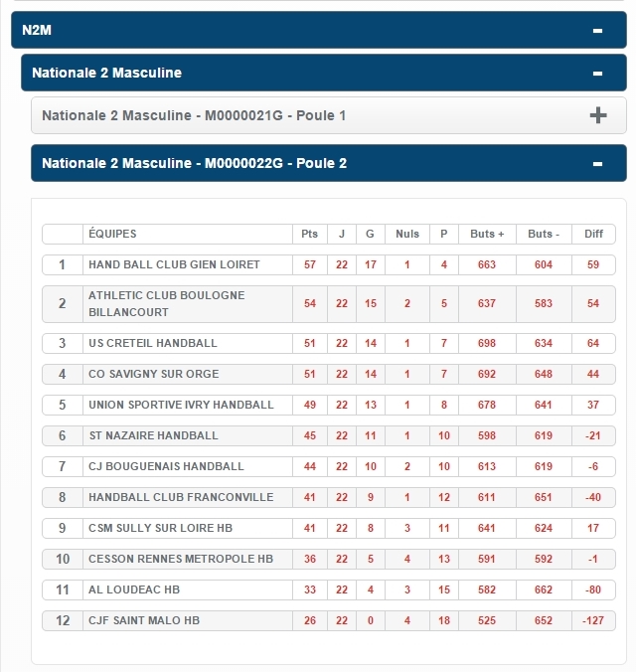Click the Diff column header
This screenshot has width=636, height=672.
593,235
